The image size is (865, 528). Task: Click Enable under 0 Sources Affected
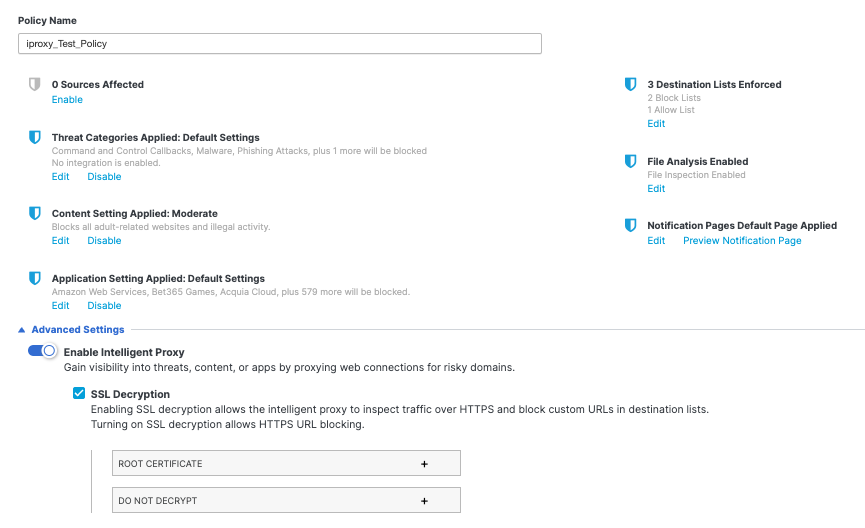(x=67, y=100)
